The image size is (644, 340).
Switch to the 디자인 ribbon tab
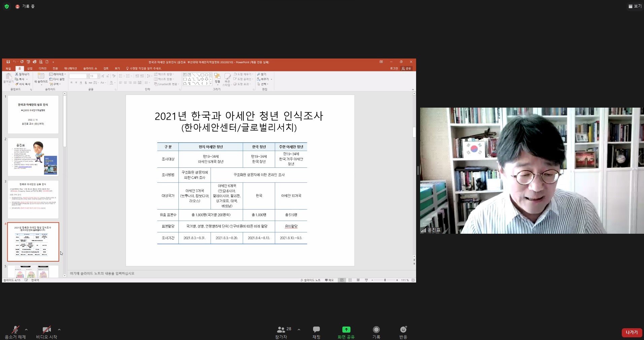tap(42, 69)
